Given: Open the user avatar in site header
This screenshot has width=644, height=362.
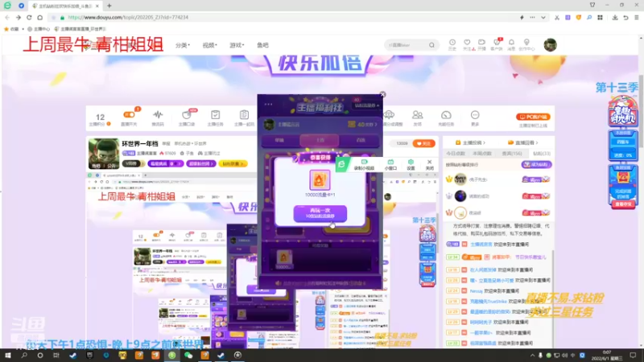Looking at the screenshot, I should (550, 45).
